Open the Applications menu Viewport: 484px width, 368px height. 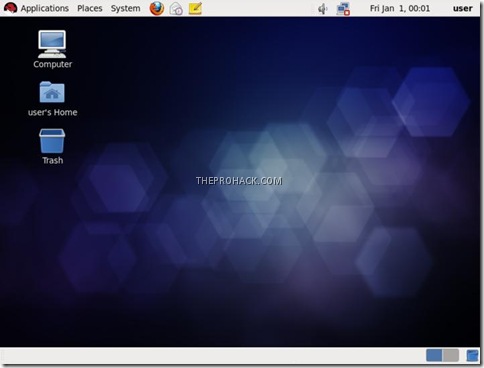point(44,8)
